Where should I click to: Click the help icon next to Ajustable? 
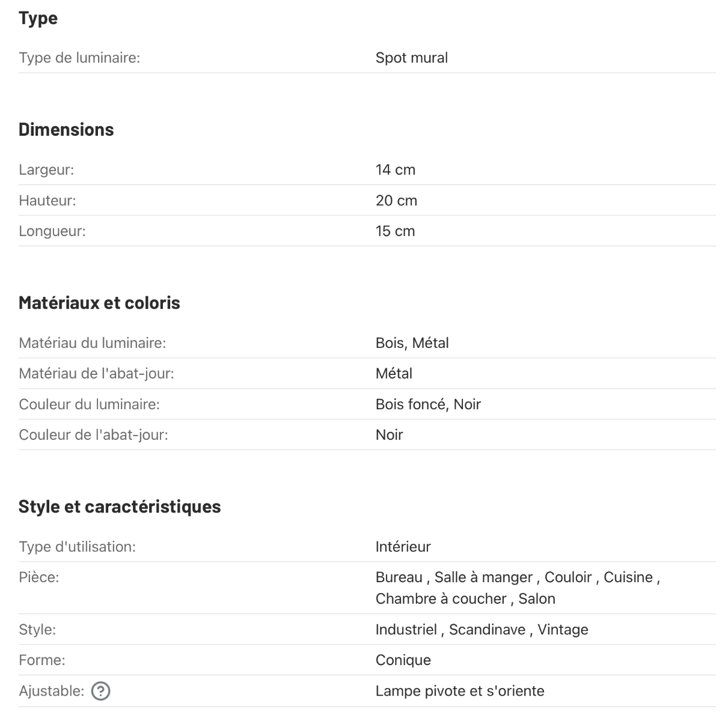pos(101,692)
